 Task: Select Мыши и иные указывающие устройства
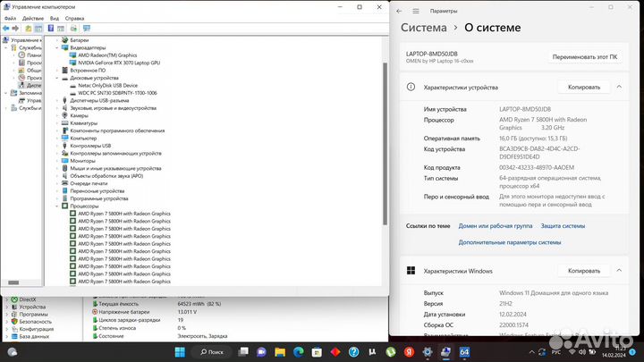(115, 168)
